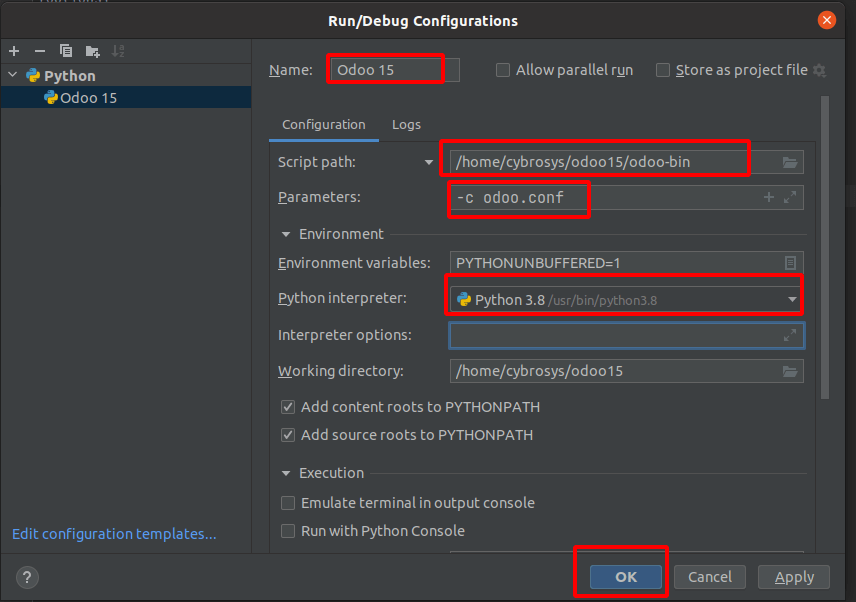Open the Python interpreter dropdown
856x602 pixels.
pos(792,299)
